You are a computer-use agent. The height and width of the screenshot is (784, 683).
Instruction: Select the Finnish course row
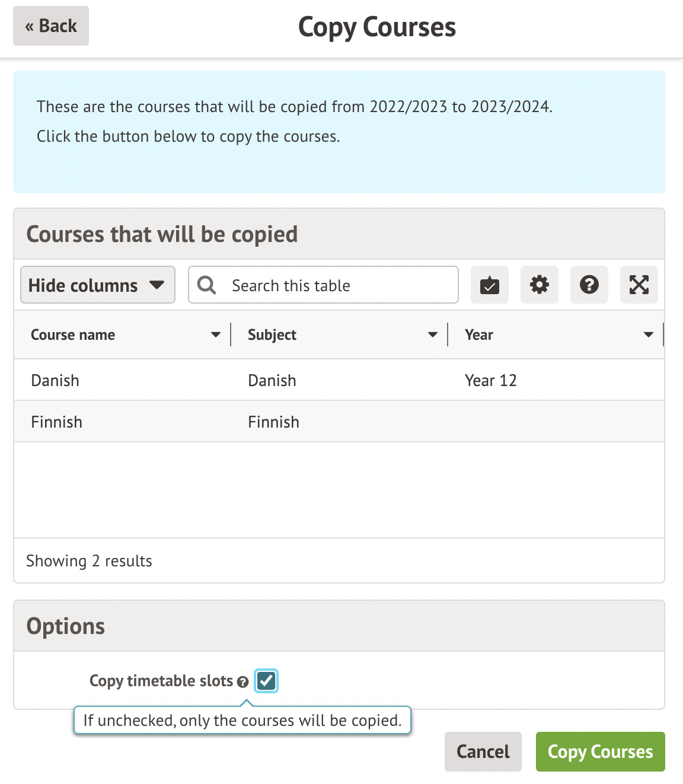point(57,422)
